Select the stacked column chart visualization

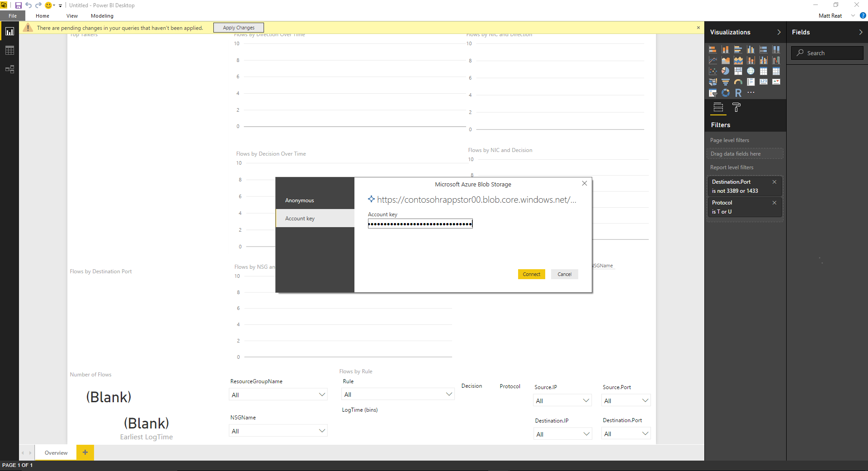click(726, 49)
